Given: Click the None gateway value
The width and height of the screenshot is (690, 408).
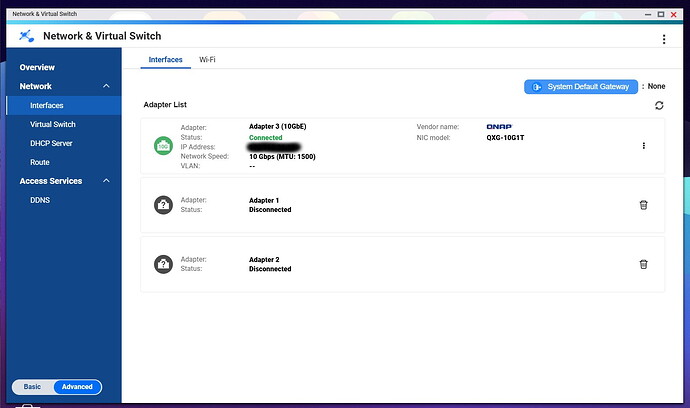Looking at the screenshot, I should (x=656, y=86).
